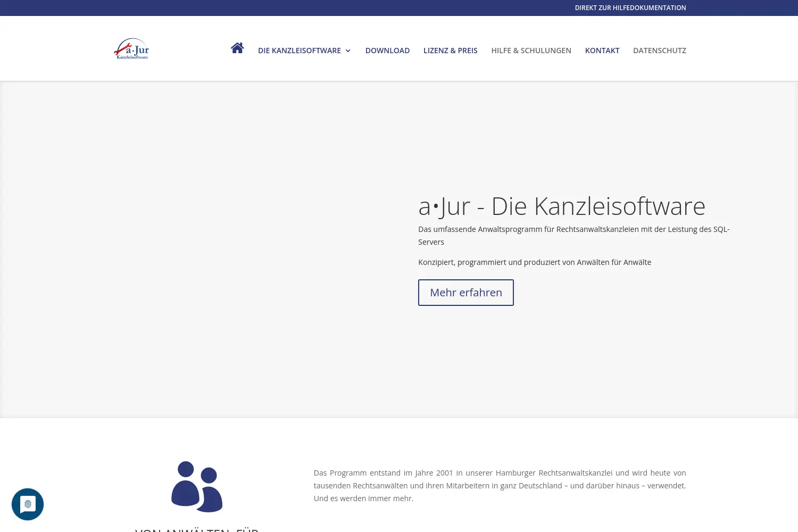
Task: Go to the Download page
Action: pos(387,51)
